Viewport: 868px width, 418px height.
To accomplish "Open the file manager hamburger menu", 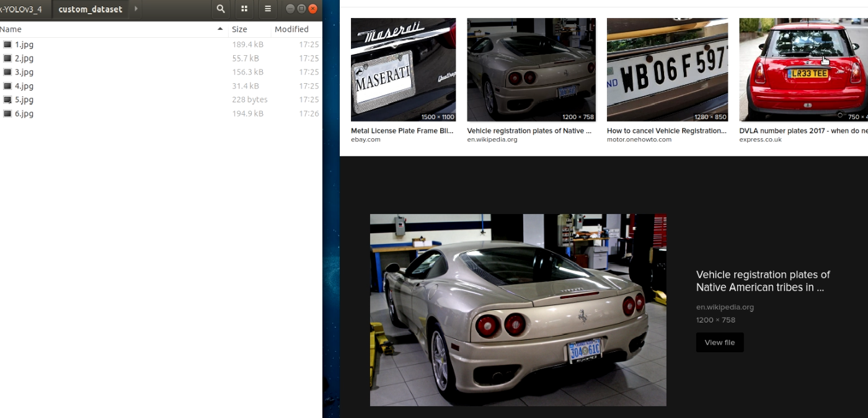I will click(x=268, y=9).
